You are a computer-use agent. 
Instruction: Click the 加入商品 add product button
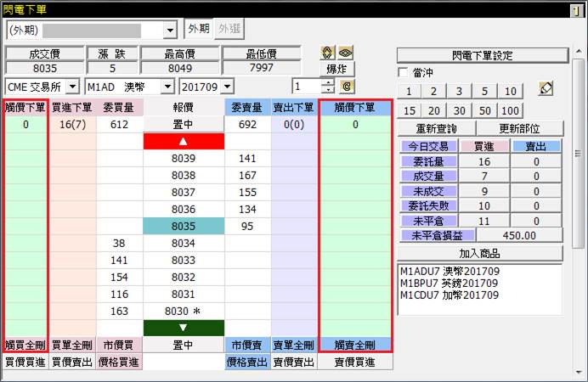pos(480,254)
